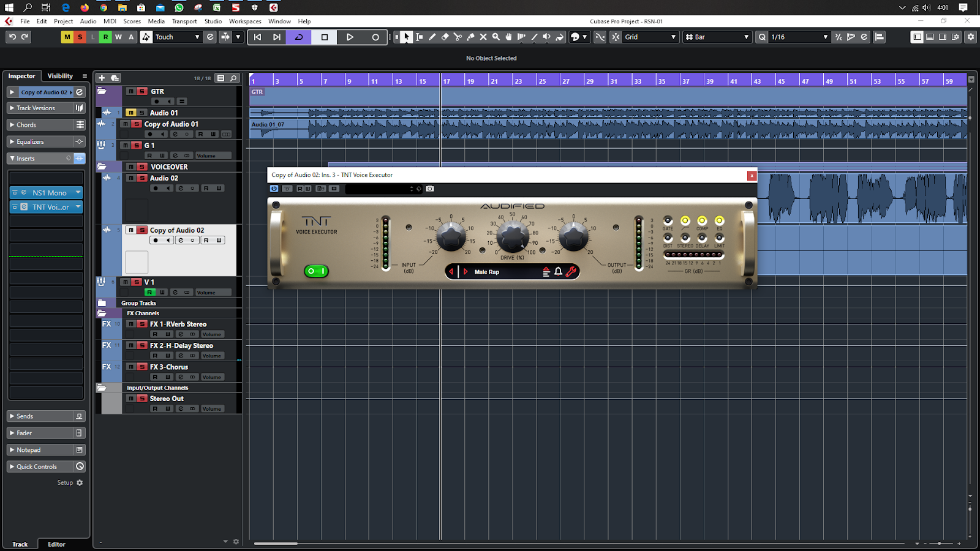
Task: Go to previous marker transport button
Action: pyautogui.click(x=258, y=37)
